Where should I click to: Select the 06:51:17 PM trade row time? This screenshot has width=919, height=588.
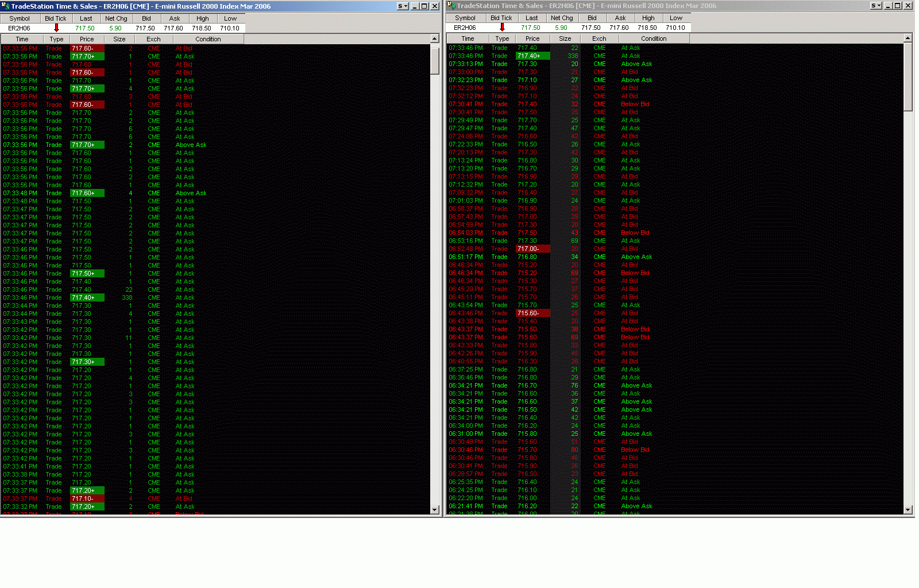[465, 257]
